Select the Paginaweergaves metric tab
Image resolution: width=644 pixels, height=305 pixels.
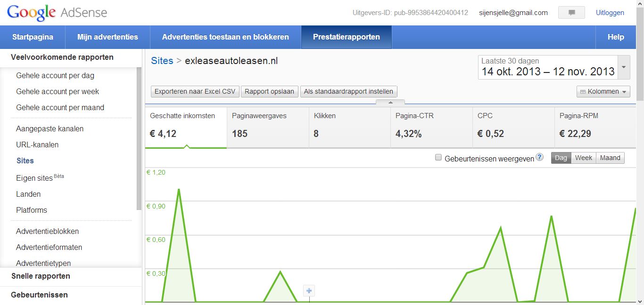[268, 128]
